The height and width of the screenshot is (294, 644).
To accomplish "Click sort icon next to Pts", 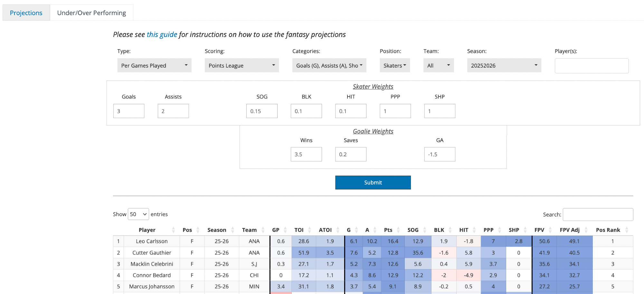I will click(398, 230).
